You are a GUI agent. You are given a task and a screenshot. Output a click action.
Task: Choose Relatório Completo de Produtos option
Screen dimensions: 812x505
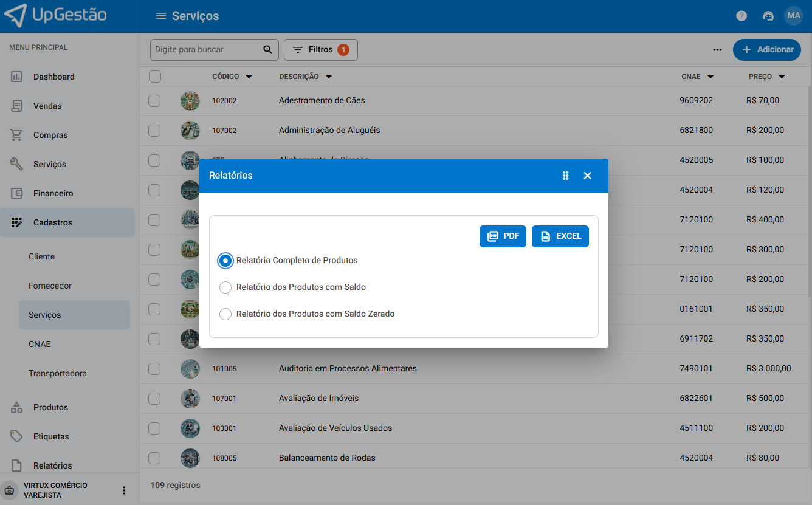click(x=225, y=261)
